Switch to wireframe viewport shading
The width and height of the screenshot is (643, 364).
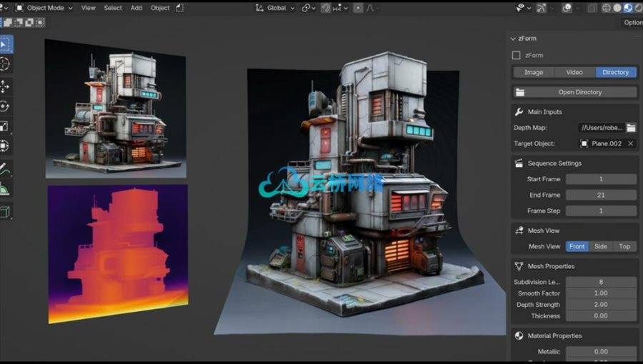607,8
